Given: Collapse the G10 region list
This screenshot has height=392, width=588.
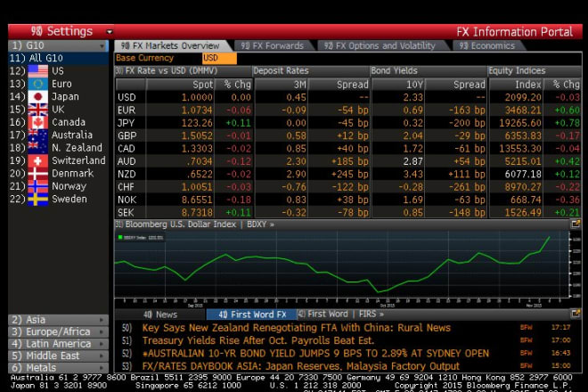Looking at the screenshot, I should (x=102, y=46).
